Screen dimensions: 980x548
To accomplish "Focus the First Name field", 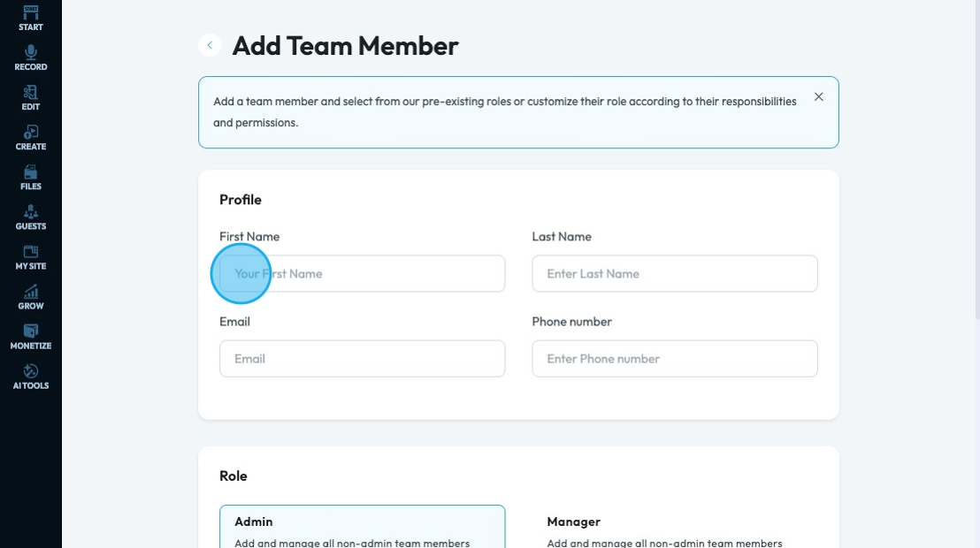I will (x=363, y=274).
